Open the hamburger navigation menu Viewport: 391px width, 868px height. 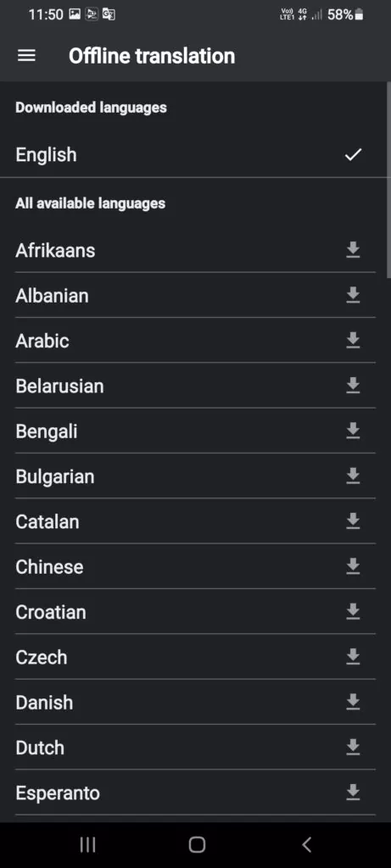point(26,56)
